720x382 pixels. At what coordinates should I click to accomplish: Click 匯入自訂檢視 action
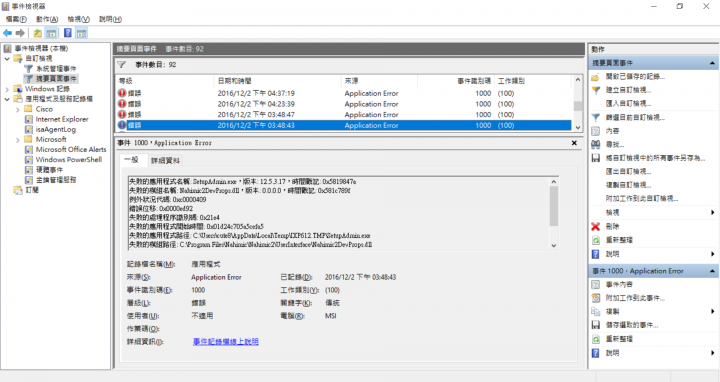click(x=628, y=104)
